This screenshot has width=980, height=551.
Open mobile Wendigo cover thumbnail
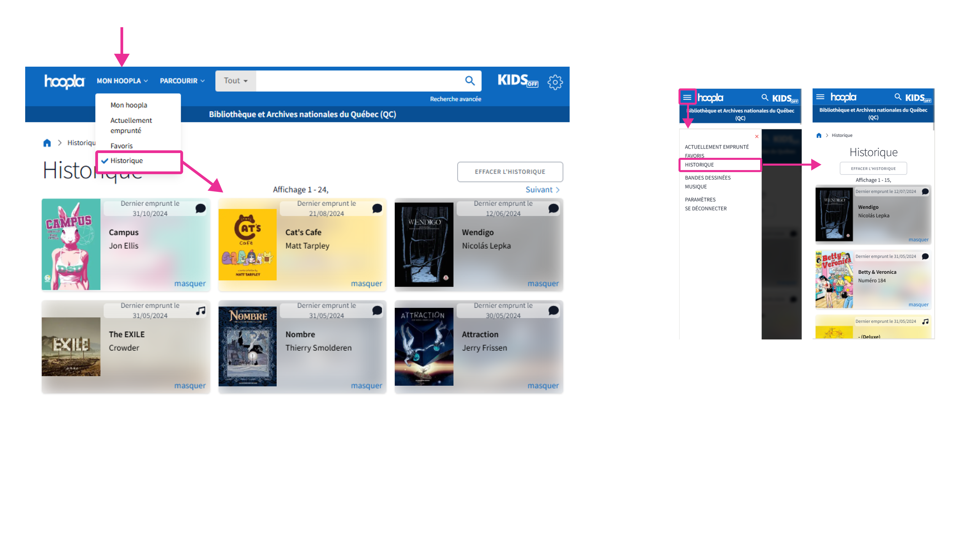click(x=834, y=215)
